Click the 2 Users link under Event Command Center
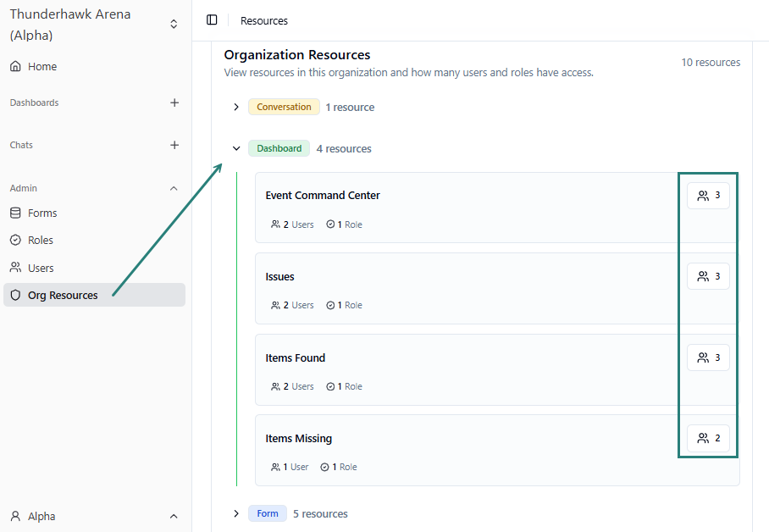Viewport: 769px width, 532px height. (x=291, y=224)
